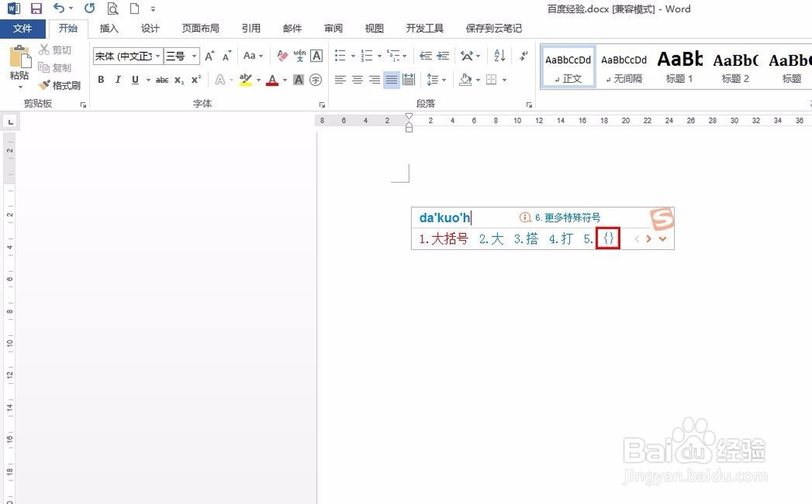This screenshot has height=504, width=812.
Task: Apply a character border with the A icon
Action: pyautogui.click(x=316, y=55)
